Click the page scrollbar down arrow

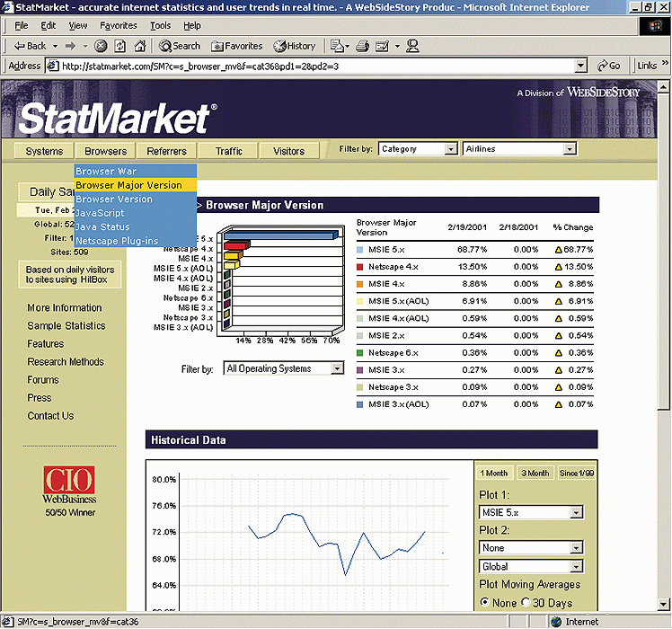[663, 603]
